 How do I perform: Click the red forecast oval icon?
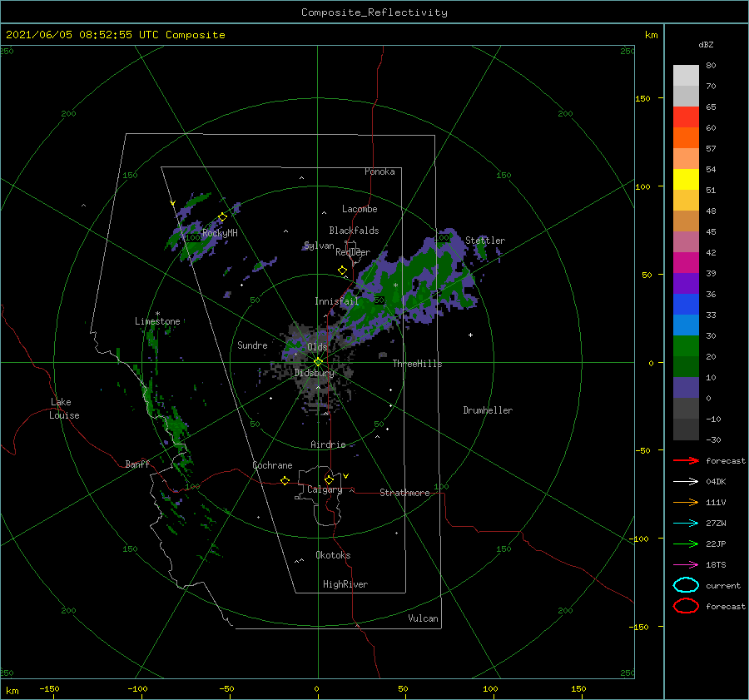(x=686, y=606)
